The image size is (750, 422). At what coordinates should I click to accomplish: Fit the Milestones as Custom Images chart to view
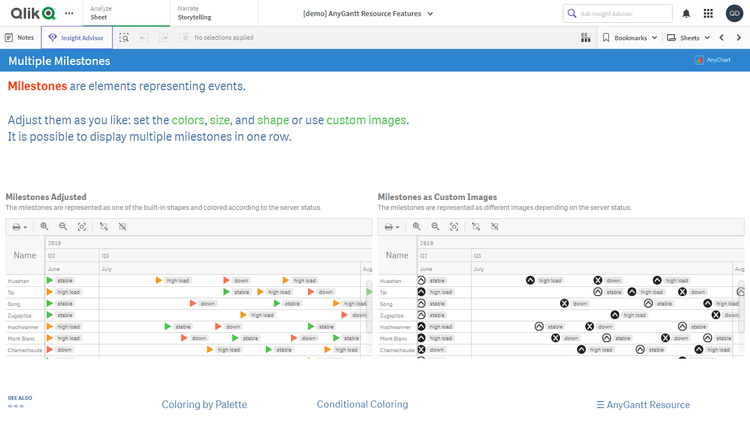tap(454, 227)
